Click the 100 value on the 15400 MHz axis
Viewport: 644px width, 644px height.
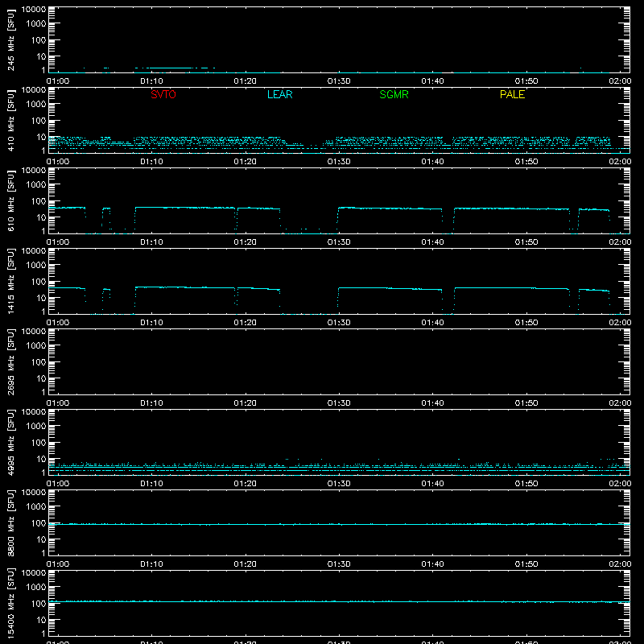point(39,604)
